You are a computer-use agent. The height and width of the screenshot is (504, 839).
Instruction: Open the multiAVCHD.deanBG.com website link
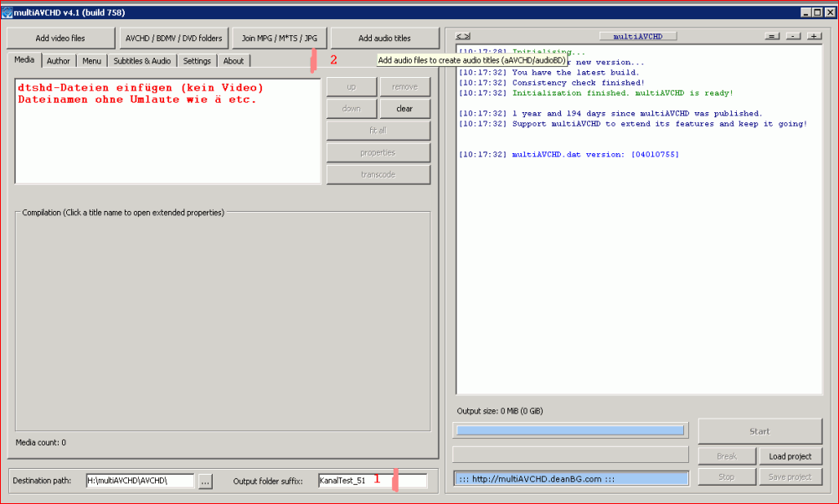point(571,478)
